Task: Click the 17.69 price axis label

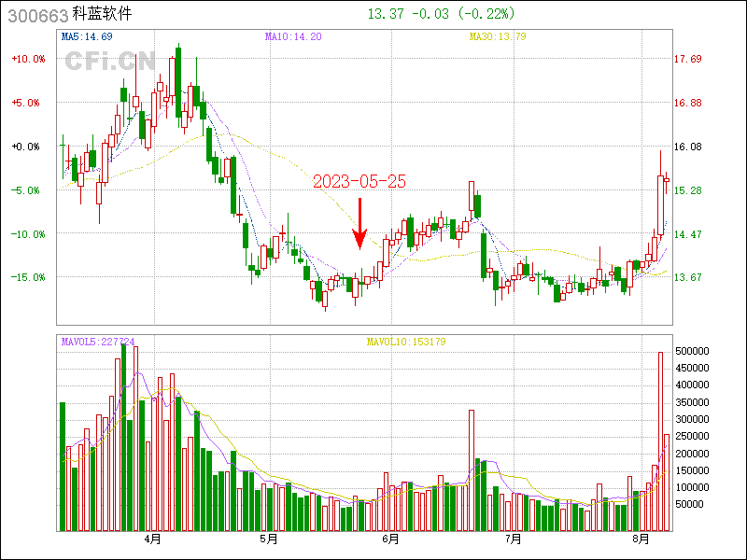Action: click(688, 59)
